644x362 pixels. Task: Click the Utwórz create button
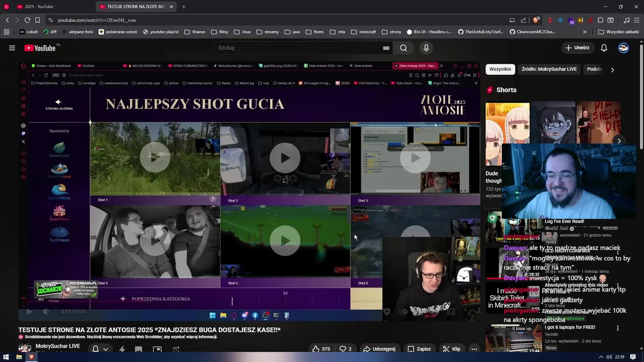click(577, 48)
